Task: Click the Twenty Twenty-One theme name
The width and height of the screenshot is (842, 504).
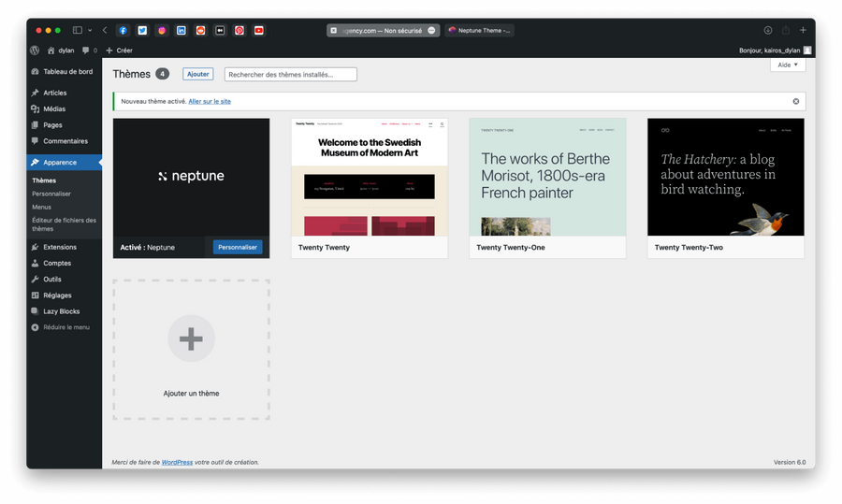Action: 511,248
